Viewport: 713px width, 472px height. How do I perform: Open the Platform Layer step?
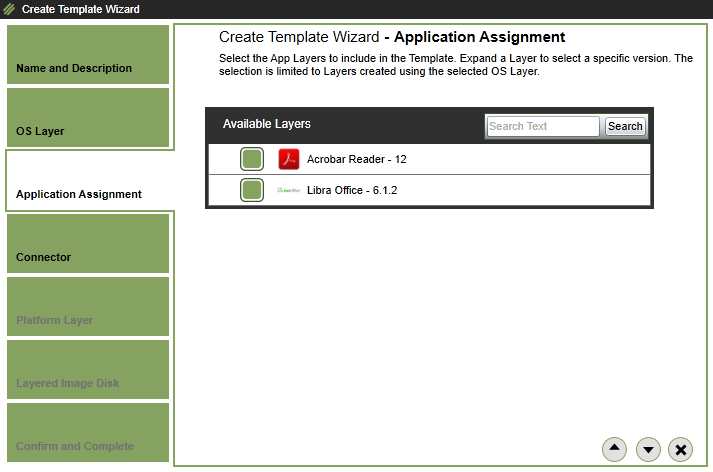[x=88, y=307]
